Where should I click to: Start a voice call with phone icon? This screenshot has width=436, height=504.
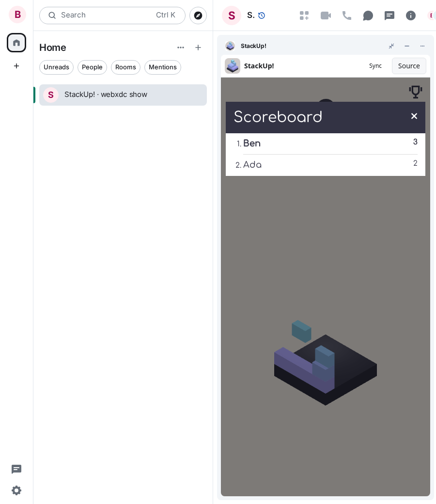[347, 16]
